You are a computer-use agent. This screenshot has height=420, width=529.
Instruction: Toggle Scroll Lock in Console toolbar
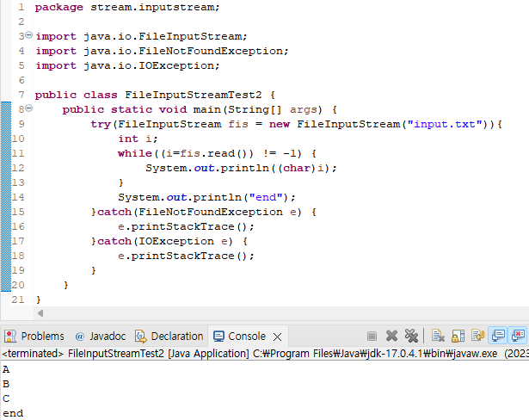tap(458, 336)
